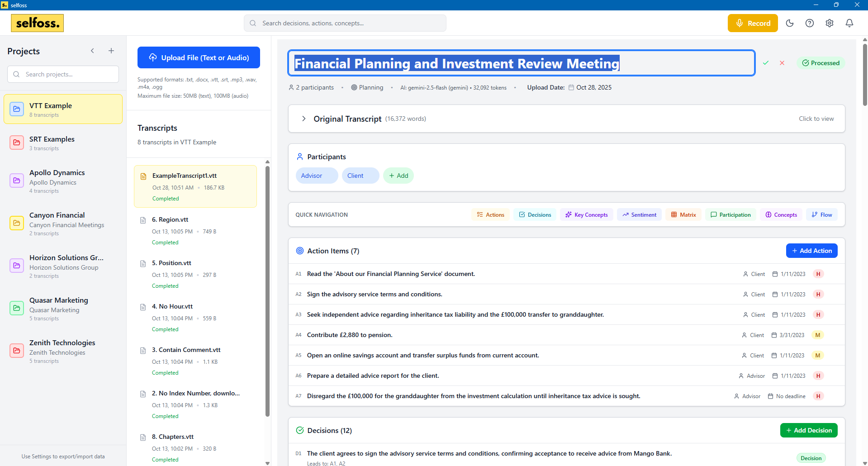The width and height of the screenshot is (868, 466).
Task: Jump to Flow quick navigation
Action: (821, 214)
